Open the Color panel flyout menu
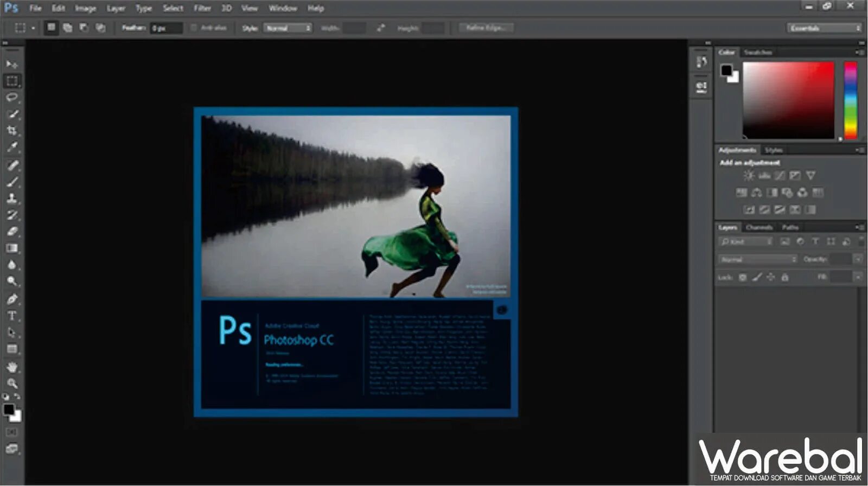Screen dimensions: 868x486 (x=859, y=52)
